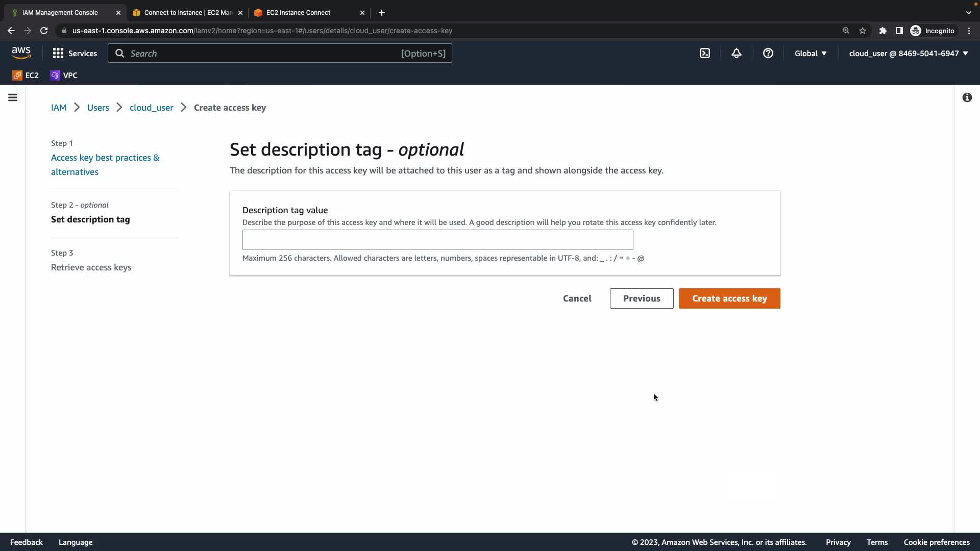Image resolution: width=980 pixels, height=551 pixels.
Task: Click the Description tag value field
Action: pos(437,240)
